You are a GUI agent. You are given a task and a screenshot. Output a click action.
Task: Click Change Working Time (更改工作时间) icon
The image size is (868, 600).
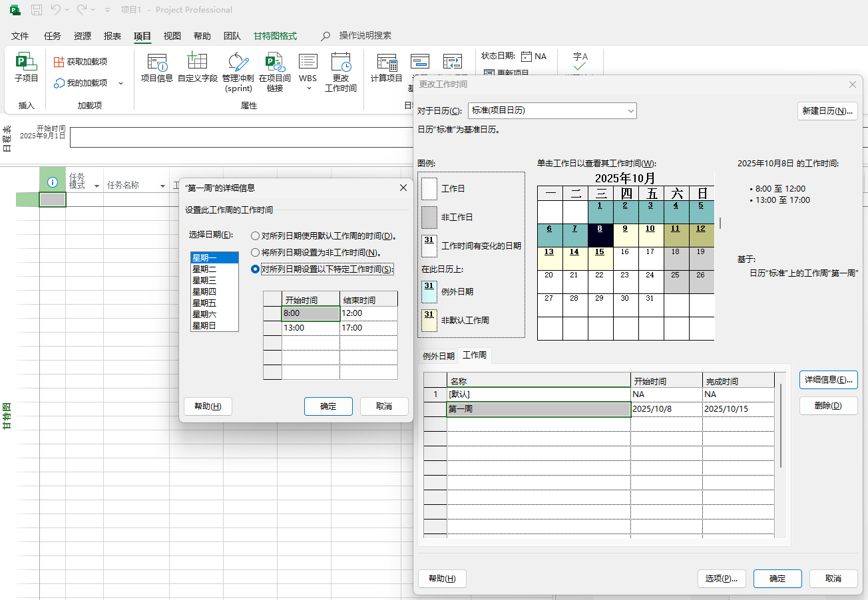[x=341, y=62]
